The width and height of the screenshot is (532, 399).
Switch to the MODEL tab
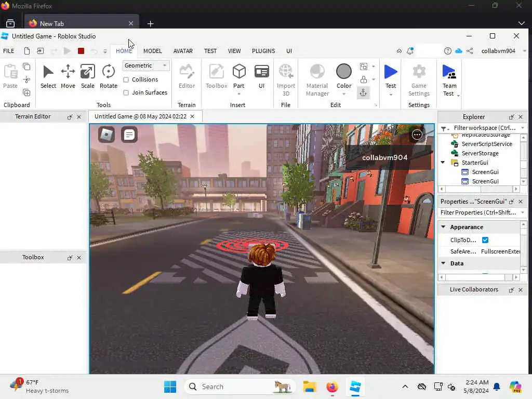pos(152,51)
